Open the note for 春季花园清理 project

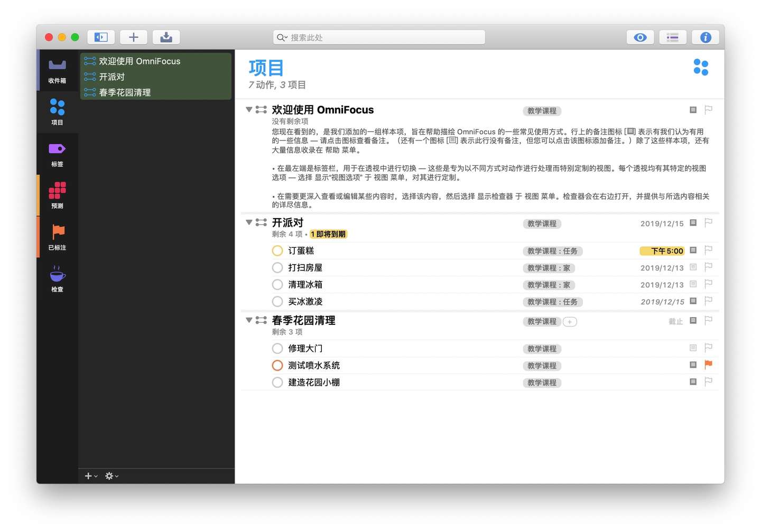tap(693, 321)
